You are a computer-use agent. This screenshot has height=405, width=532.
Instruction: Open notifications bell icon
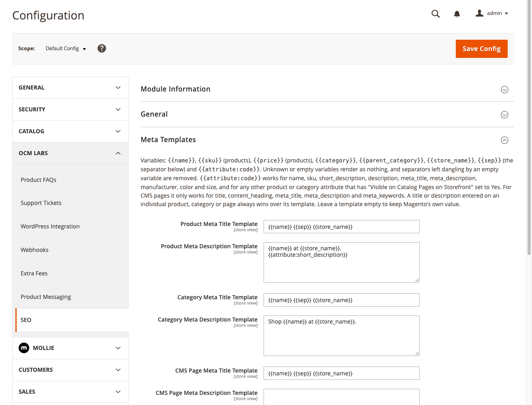pyautogui.click(x=457, y=14)
